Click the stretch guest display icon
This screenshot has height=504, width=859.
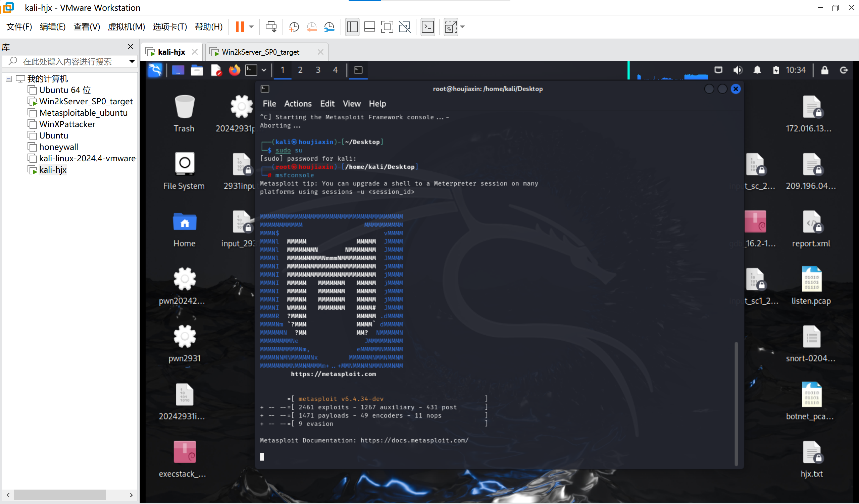(x=451, y=26)
